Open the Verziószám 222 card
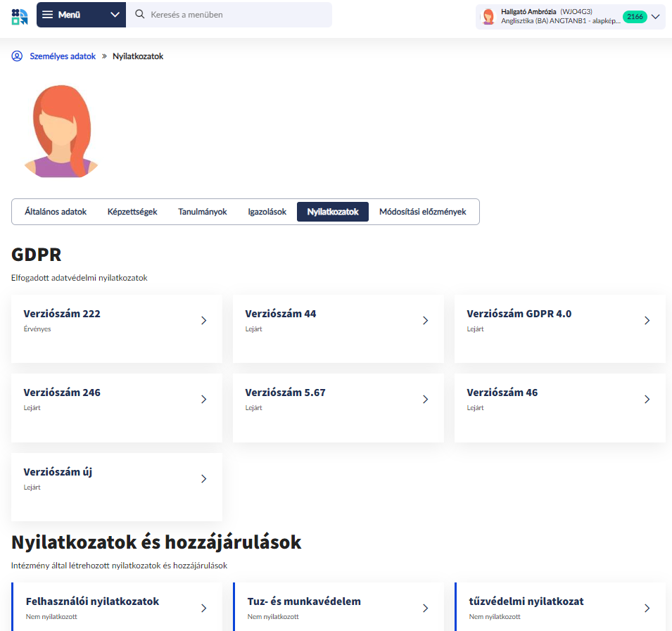This screenshot has width=672, height=631. click(117, 329)
